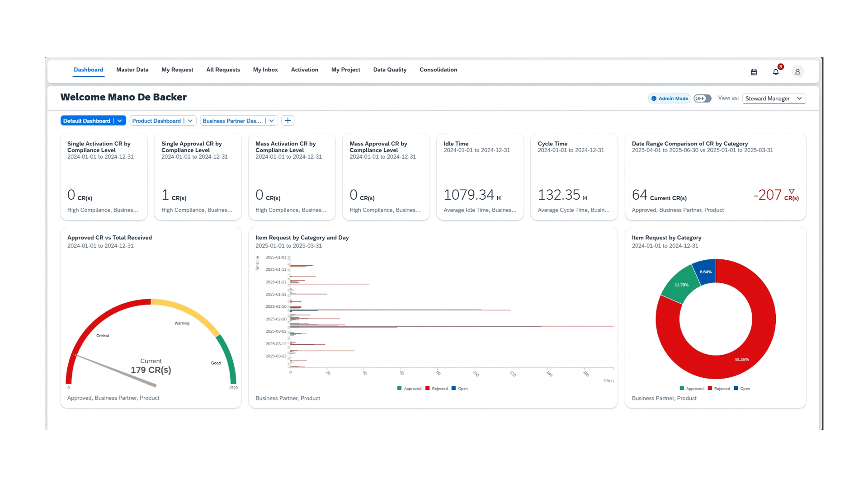
Task: Select the Product Dashboard button
Action: (x=156, y=121)
